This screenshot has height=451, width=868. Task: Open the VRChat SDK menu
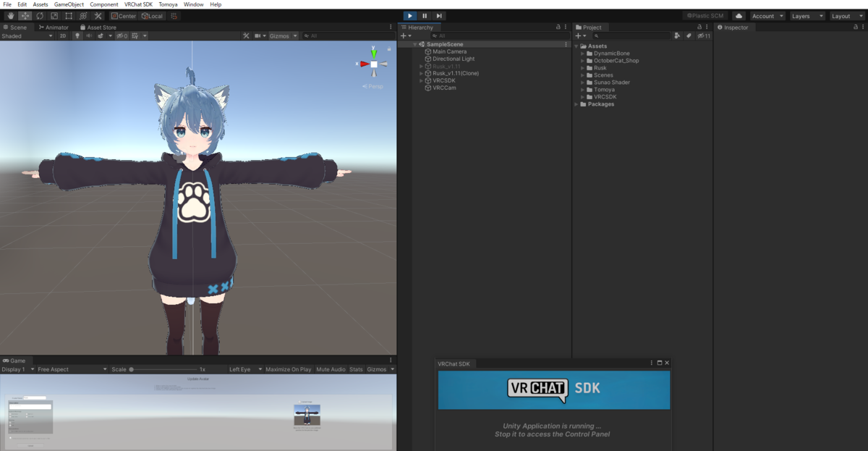tap(138, 4)
